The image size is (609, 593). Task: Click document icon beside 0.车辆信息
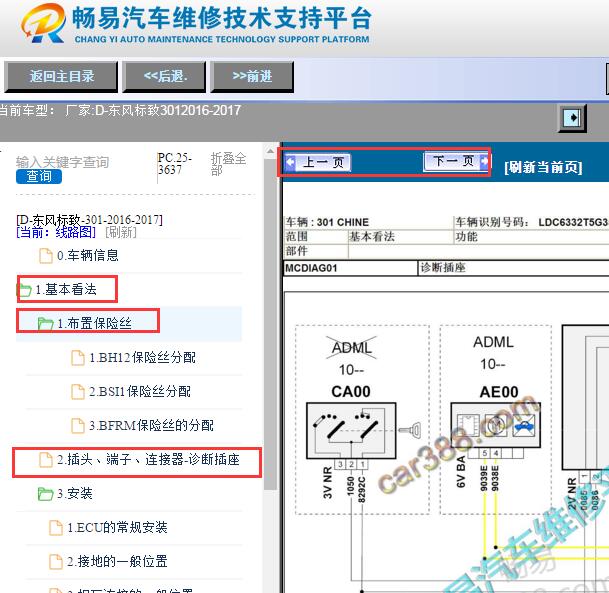coord(46,256)
